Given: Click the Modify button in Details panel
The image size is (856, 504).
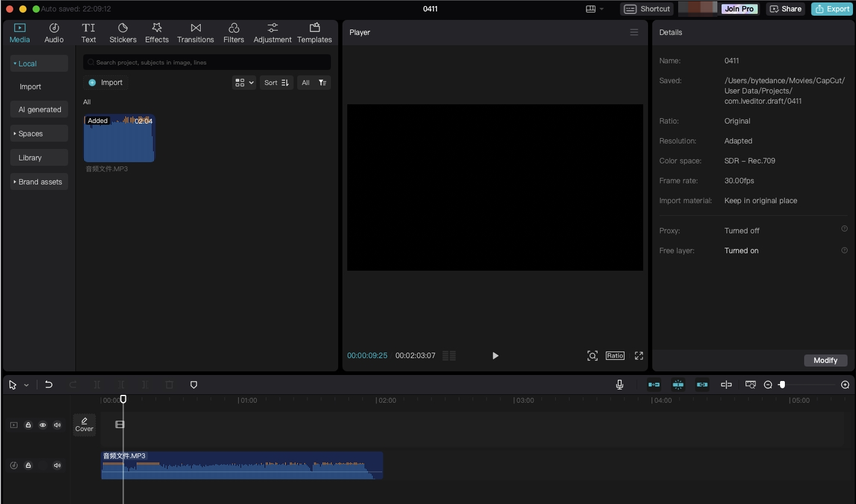Looking at the screenshot, I should (825, 360).
